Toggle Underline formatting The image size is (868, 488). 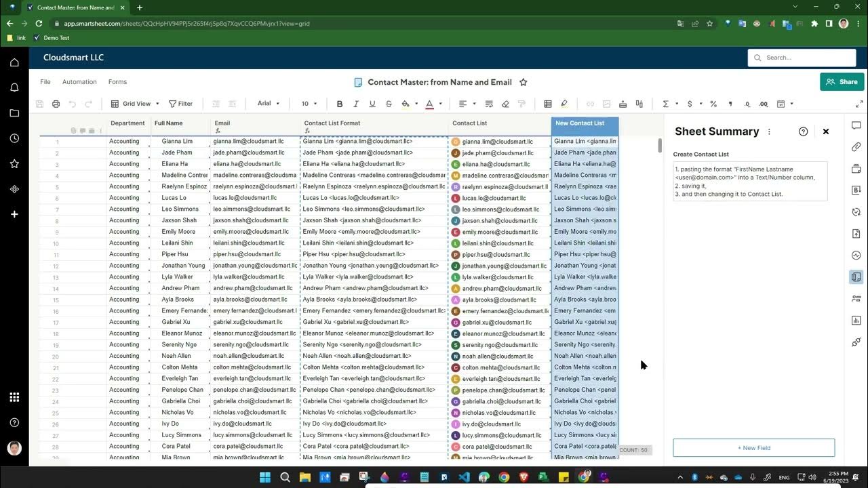[x=372, y=104]
